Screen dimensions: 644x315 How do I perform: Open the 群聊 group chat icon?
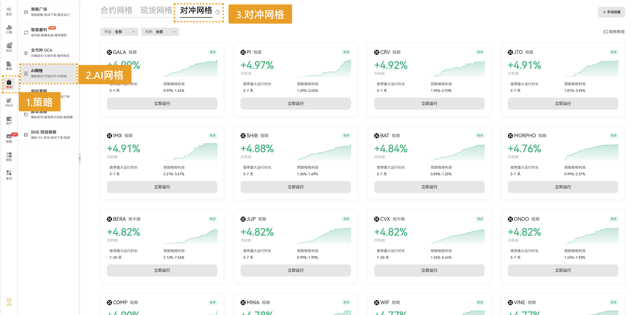point(9,138)
